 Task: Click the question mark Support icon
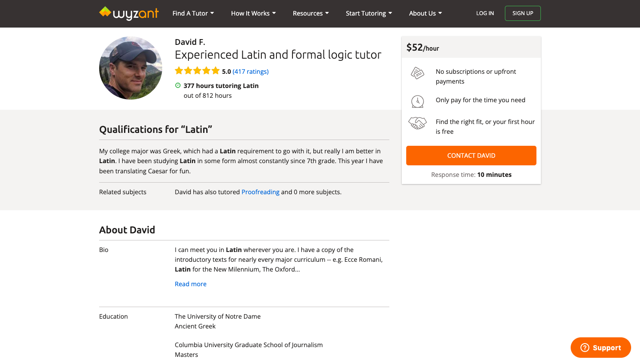tap(585, 348)
